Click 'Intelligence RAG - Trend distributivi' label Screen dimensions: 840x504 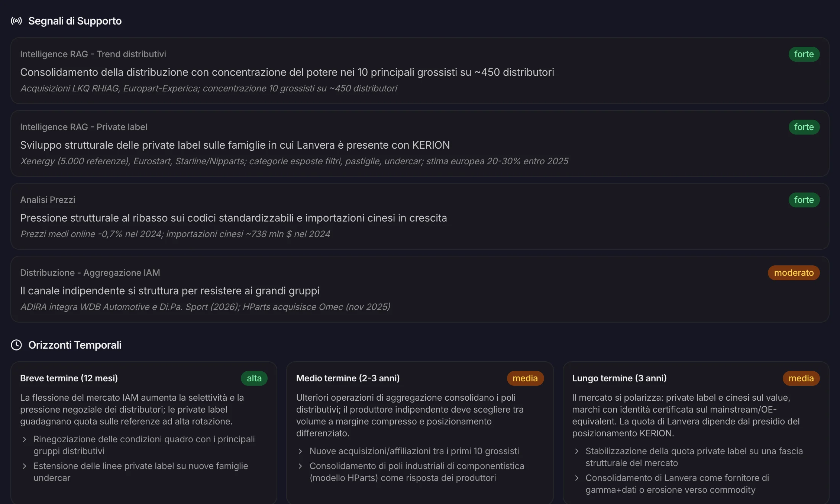(x=93, y=54)
